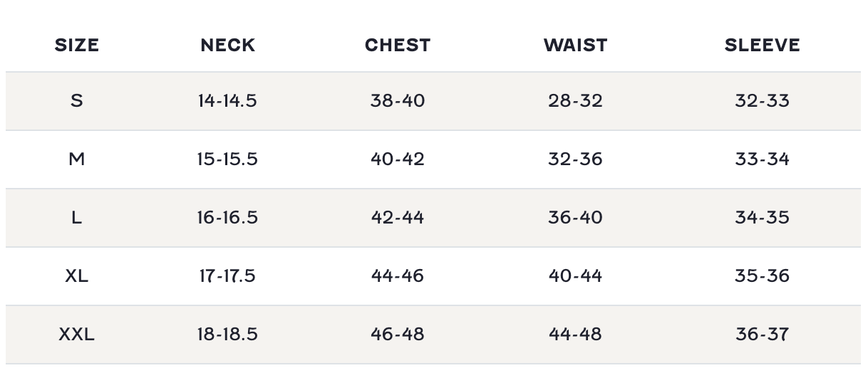
Task: Click chest measurement 40-42 for size M
Action: point(398,159)
